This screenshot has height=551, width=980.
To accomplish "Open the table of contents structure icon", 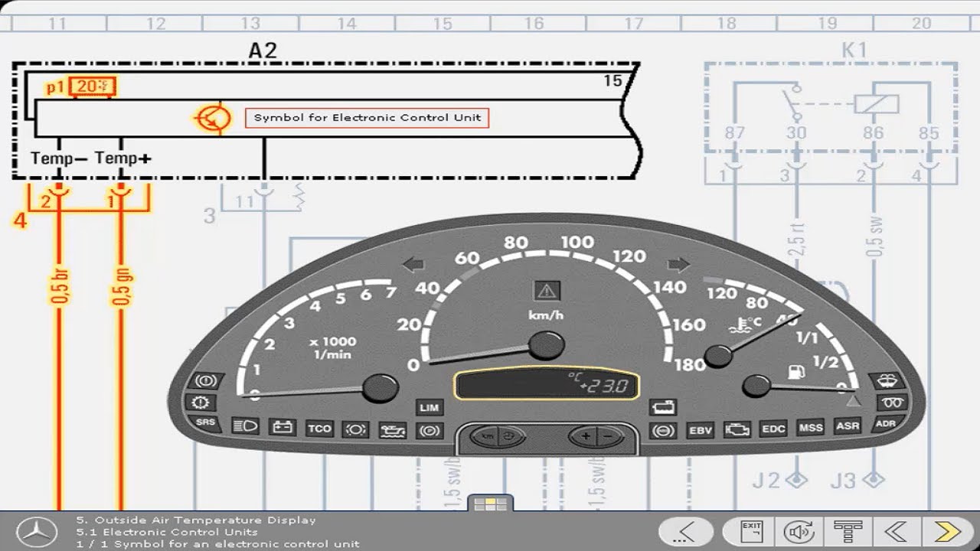I will coord(848,531).
